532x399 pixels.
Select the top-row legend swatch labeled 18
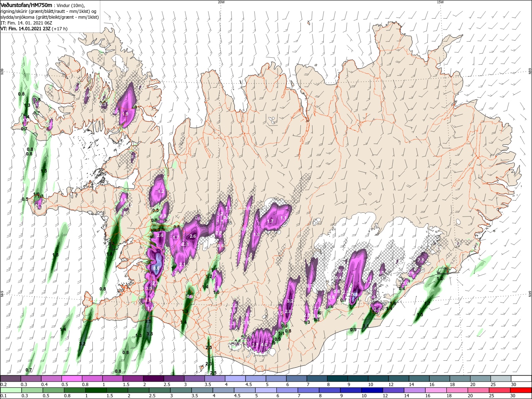(460, 379)
